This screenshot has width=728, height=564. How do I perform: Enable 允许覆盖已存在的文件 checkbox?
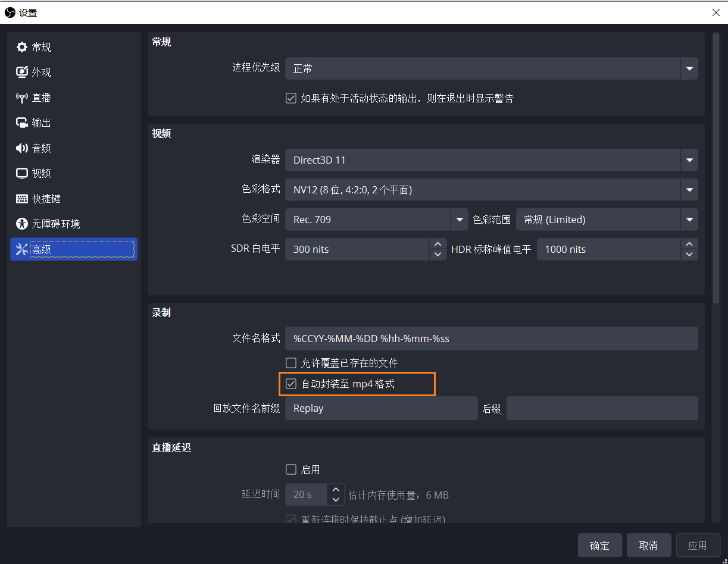click(291, 363)
